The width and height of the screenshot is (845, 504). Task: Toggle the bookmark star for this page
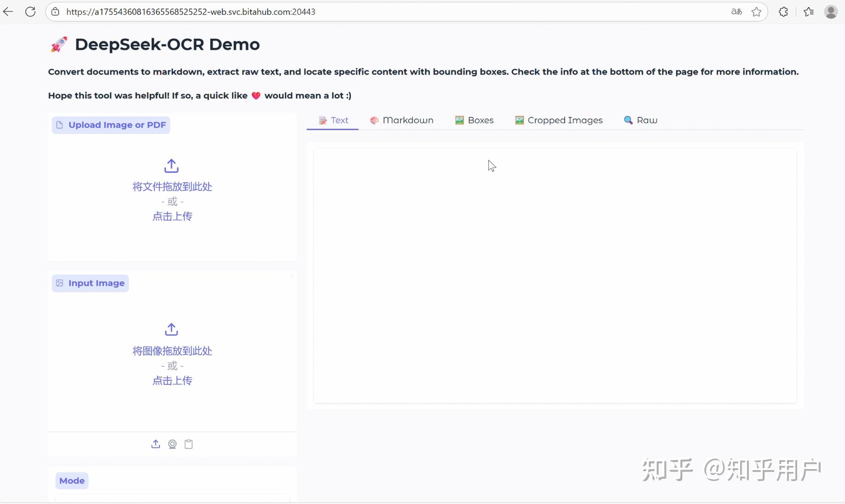(756, 11)
